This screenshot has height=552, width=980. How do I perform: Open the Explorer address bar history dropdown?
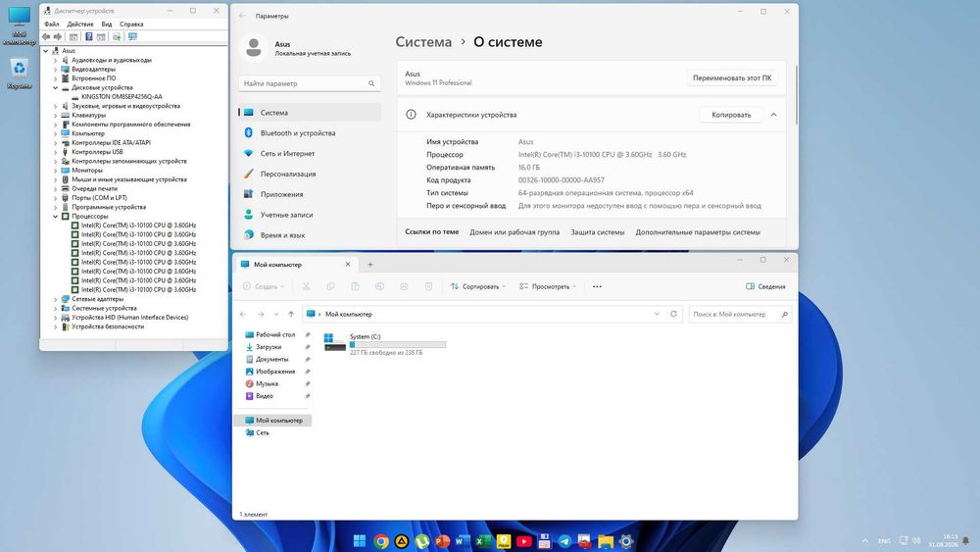pyautogui.click(x=657, y=314)
